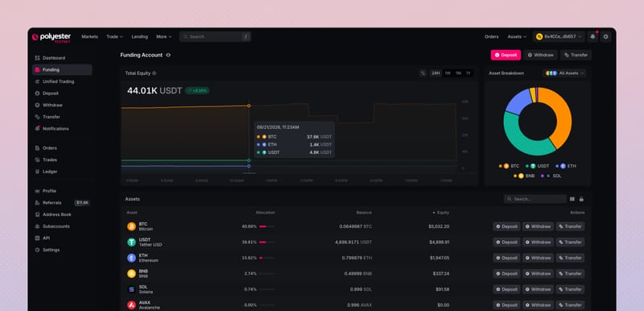Viewport: 644px width, 311px height.
Task: Click the BNB coin icon in table
Action: 131,274
